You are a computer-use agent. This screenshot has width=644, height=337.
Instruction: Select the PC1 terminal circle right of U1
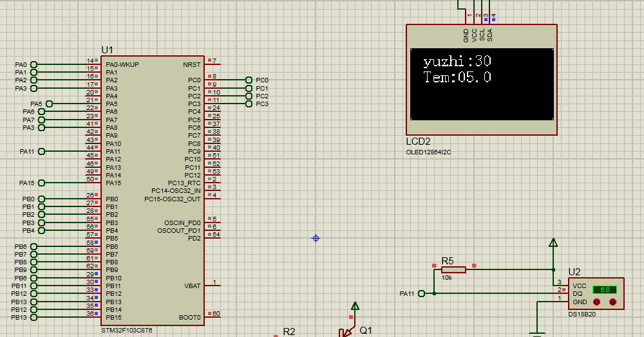pos(249,88)
